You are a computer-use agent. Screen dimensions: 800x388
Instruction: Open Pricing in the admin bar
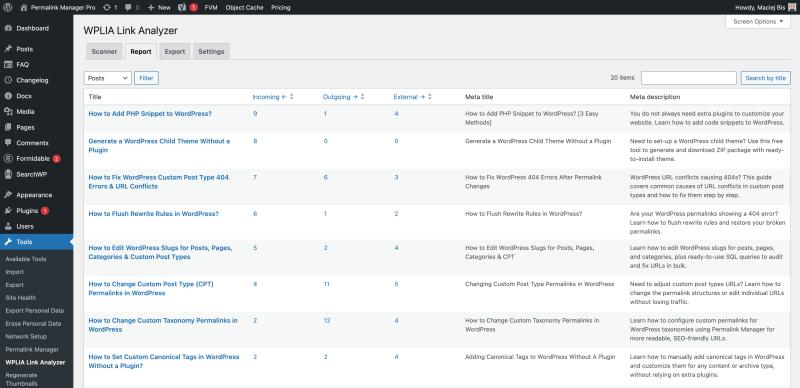[x=281, y=8]
